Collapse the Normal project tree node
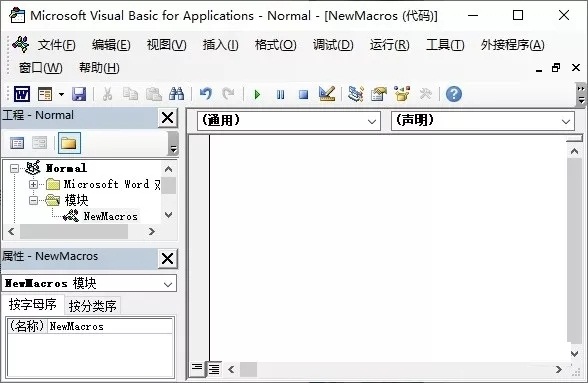 [14, 168]
